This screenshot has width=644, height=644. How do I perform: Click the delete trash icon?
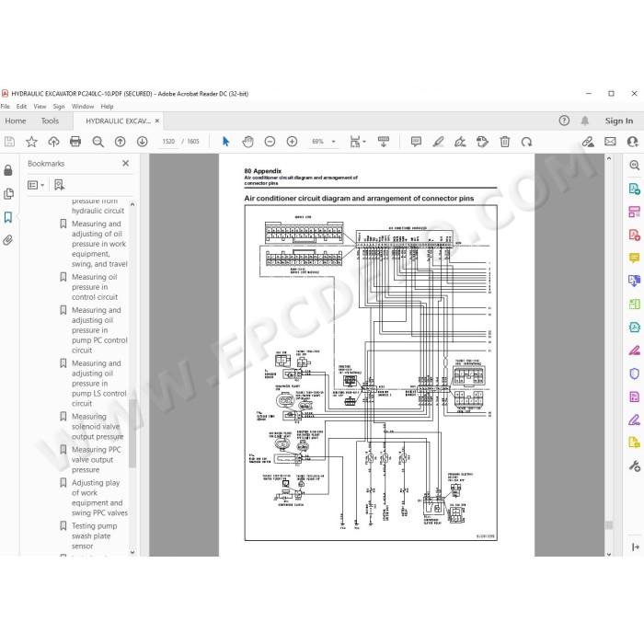[505, 142]
